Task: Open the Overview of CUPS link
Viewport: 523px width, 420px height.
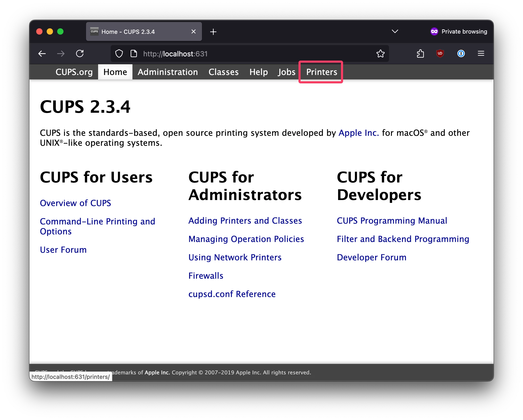Action: click(75, 203)
